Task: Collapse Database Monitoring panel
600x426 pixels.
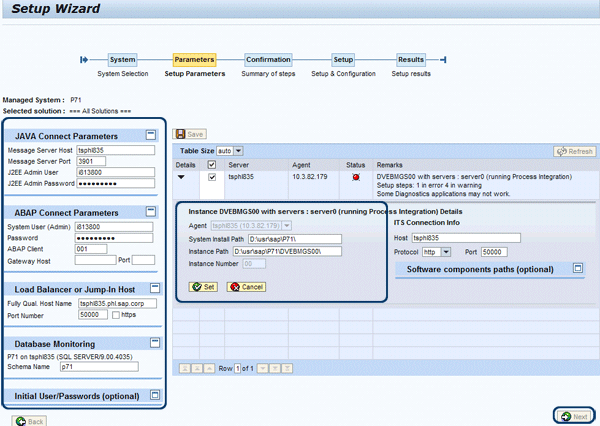Action: (155, 343)
